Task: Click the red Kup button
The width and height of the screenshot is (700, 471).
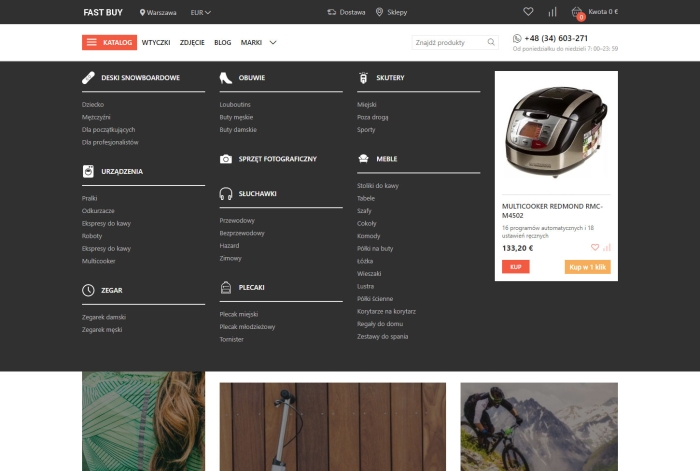Action: pyautogui.click(x=516, y=267)
